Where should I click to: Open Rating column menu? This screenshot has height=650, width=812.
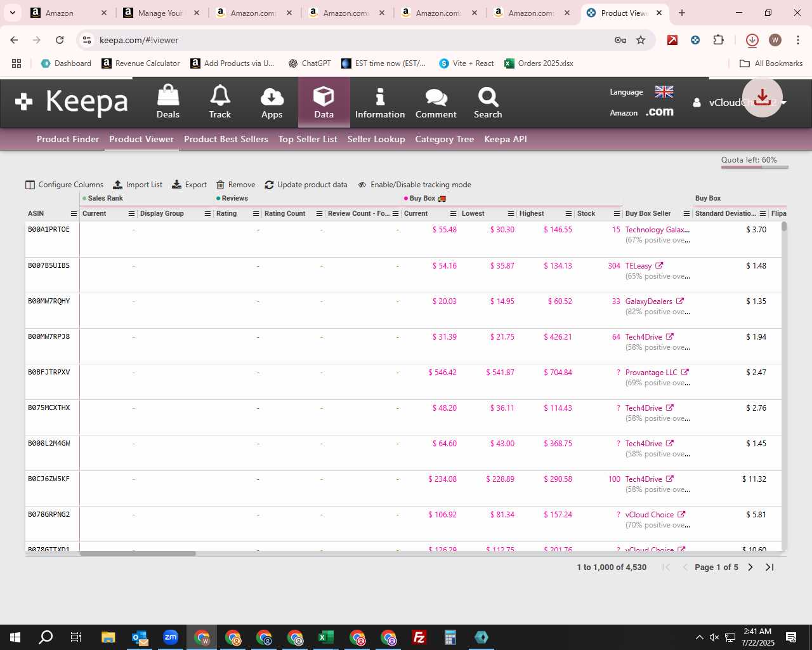(256, 214)
